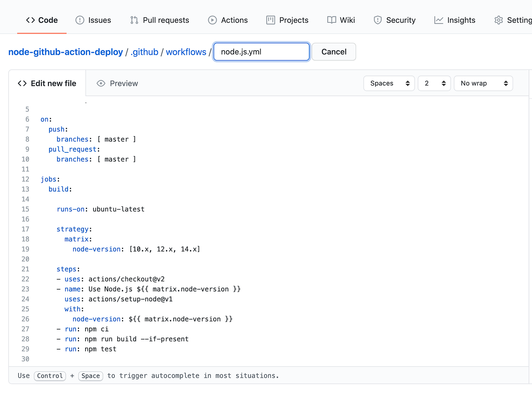Click the Settings gear icon
The height and width of the screenshot is (393, 532).
498,20
